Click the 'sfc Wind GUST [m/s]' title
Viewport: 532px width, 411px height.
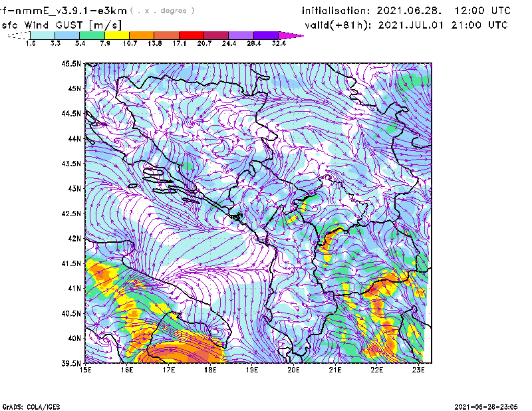click(61, 25)
